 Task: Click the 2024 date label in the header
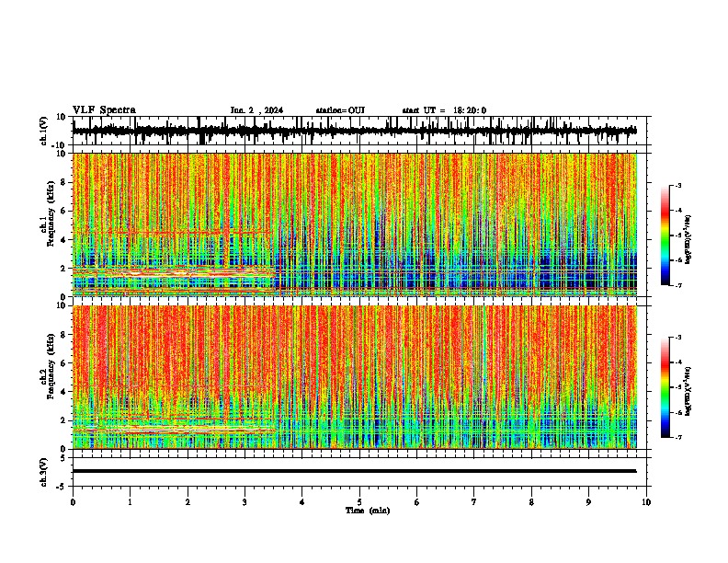click(x=274, y=110)
